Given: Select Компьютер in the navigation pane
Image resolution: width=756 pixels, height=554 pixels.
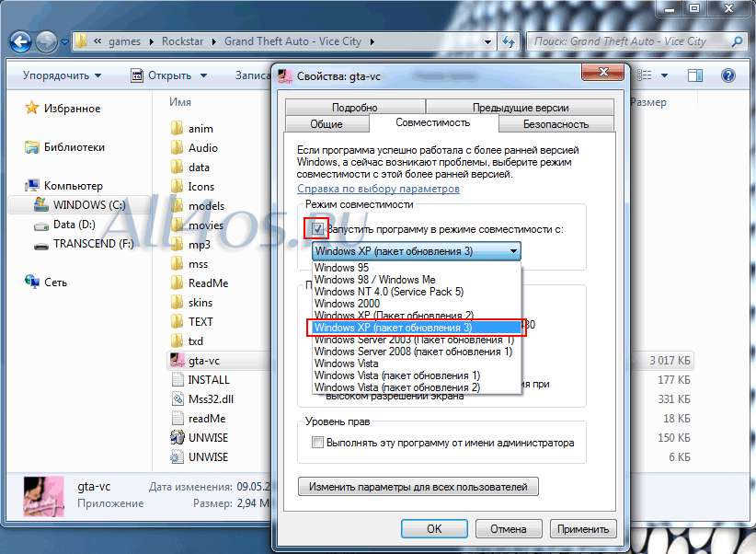Looking at the screenshot, I should point(63,185).
